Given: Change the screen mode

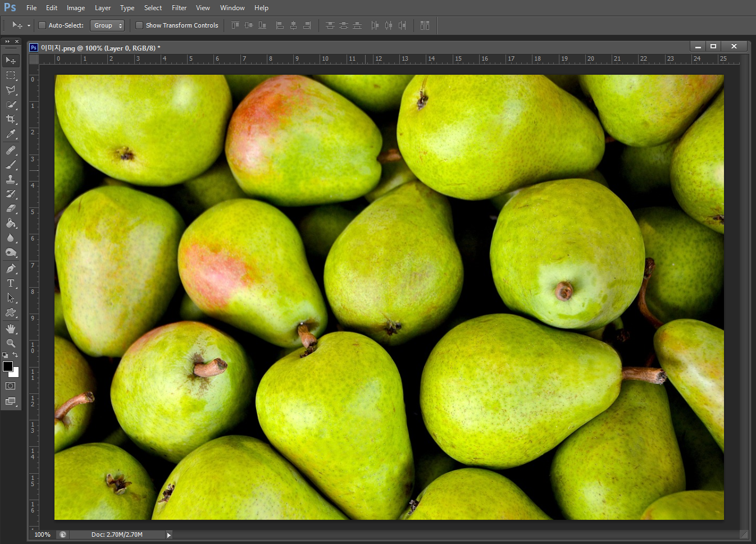Looking at the screenshot, I should point(11,401).
